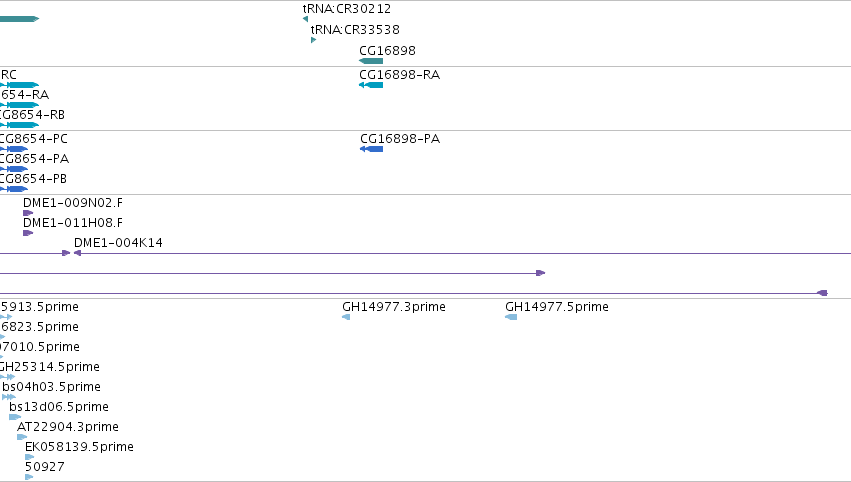
Task: Click the CG16898-PA protein feature
Action: click(372, 149)
